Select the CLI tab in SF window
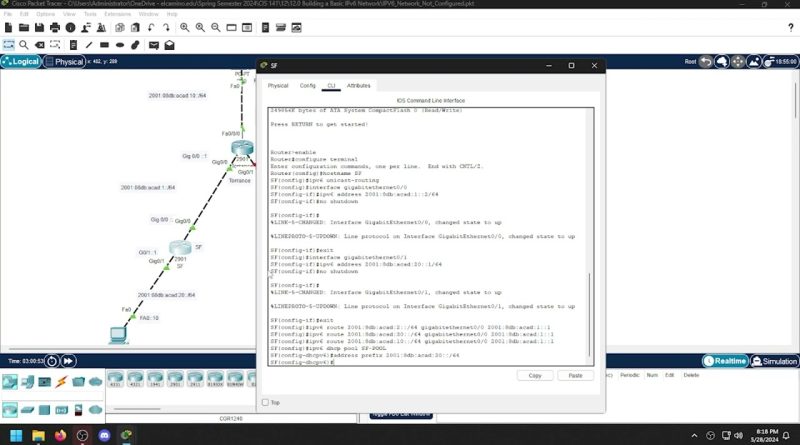800x445 pixels. tap(331, 85)
